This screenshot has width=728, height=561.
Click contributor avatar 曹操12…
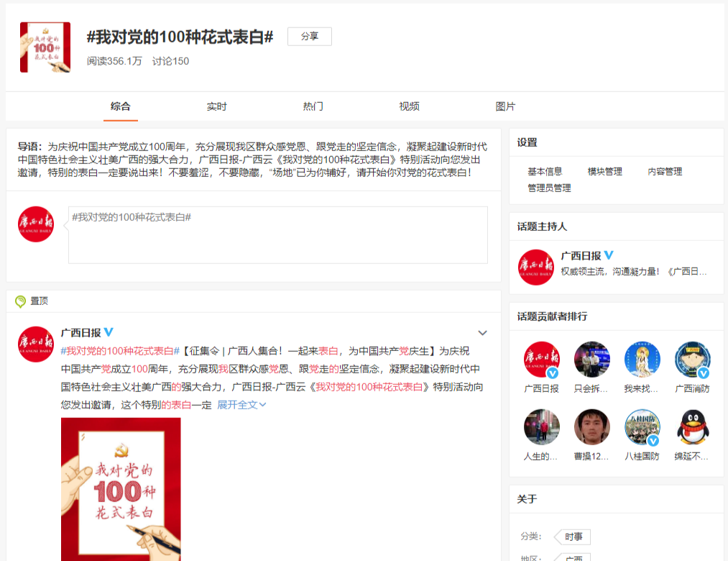[592, 427]
